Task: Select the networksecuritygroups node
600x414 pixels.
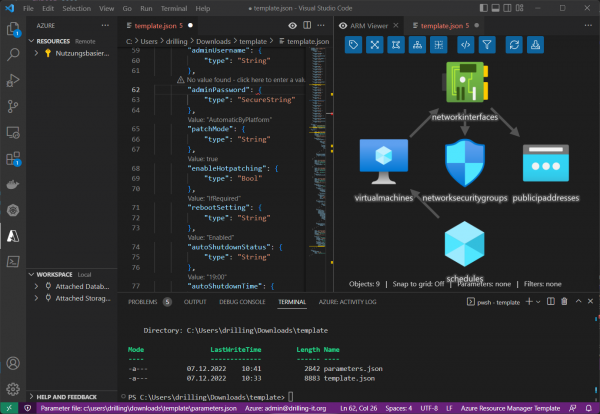Action: tap(465, 163)
